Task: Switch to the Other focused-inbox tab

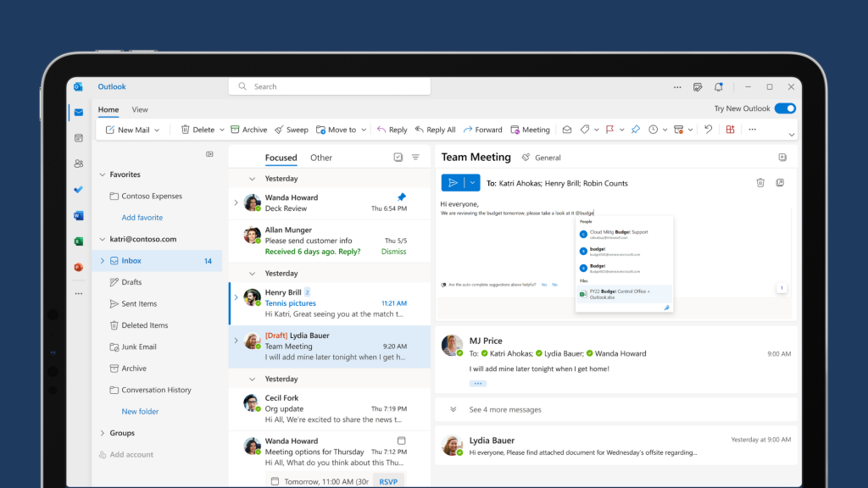Action: (x=320, y=158)
